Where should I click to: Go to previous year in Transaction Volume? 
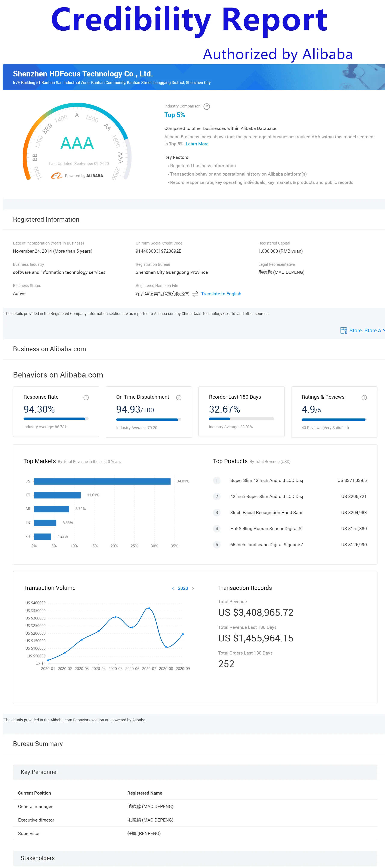173,588
